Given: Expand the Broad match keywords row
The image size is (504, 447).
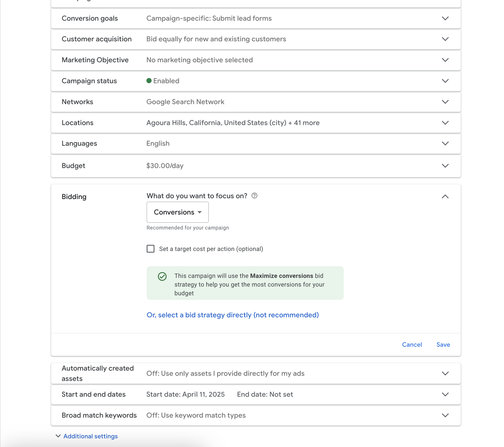Looking at the screenshot, I should click(445, 415).
